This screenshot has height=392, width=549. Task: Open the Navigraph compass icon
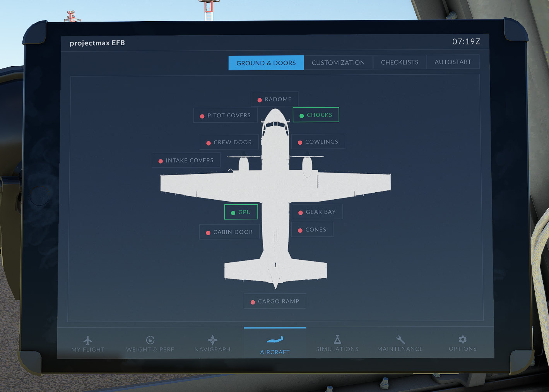click(x=212, y=340)
